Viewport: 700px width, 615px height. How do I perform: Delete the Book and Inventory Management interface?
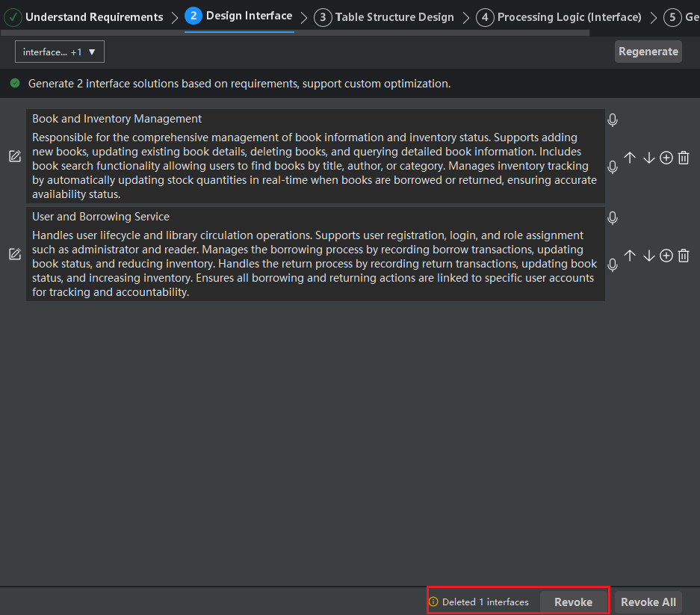(684, 158)
